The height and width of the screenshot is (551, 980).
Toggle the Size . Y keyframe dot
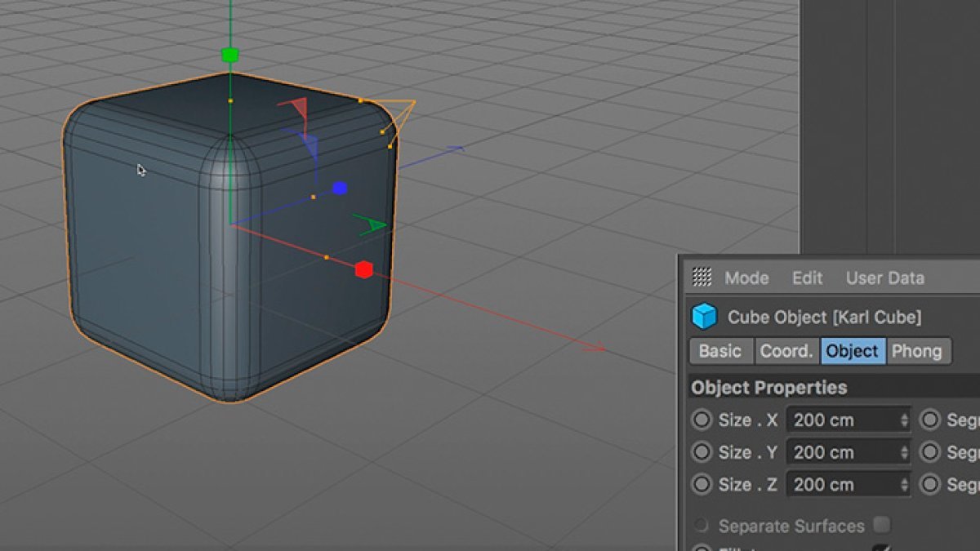pos(702,452)
